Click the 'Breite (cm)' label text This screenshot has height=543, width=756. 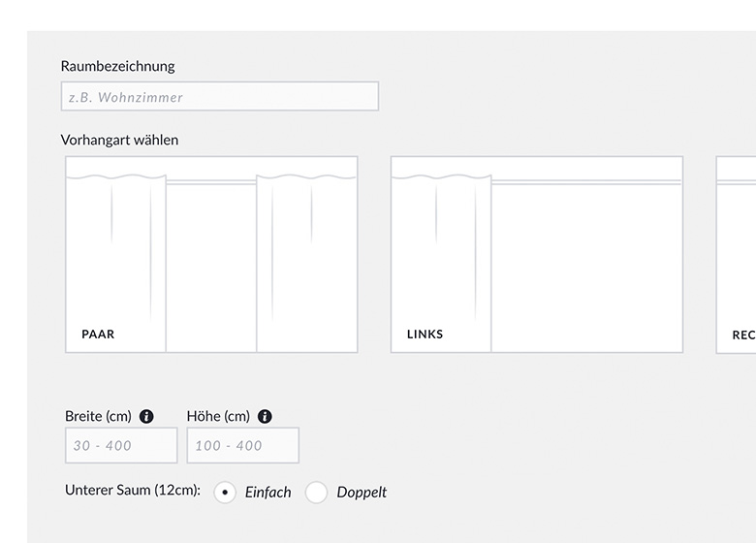pyautogui.click(x=98, y=416)
